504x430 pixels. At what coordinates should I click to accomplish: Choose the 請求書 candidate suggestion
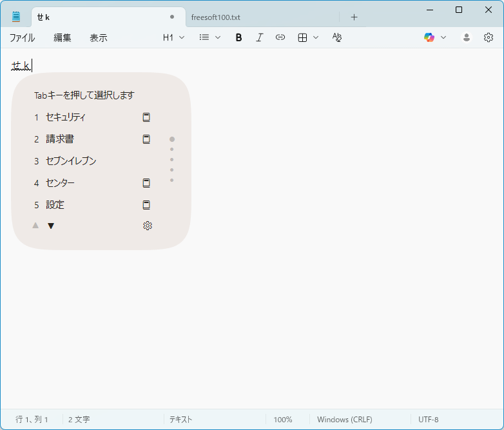click(60, 139)
